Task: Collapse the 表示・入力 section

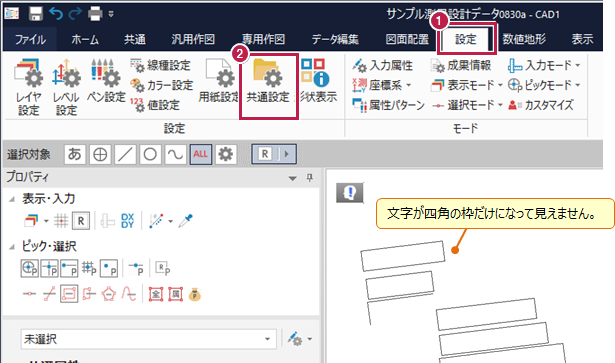Action: coord(12,199)
